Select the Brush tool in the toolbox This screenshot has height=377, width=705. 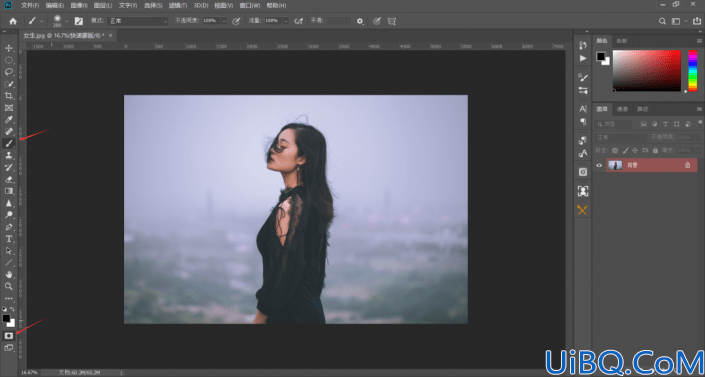[9, 144]
